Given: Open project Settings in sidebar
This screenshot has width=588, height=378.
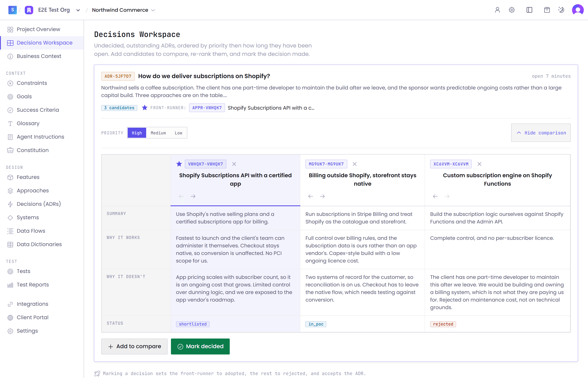Looking at the screenshot, I should [x=42, y=331].
